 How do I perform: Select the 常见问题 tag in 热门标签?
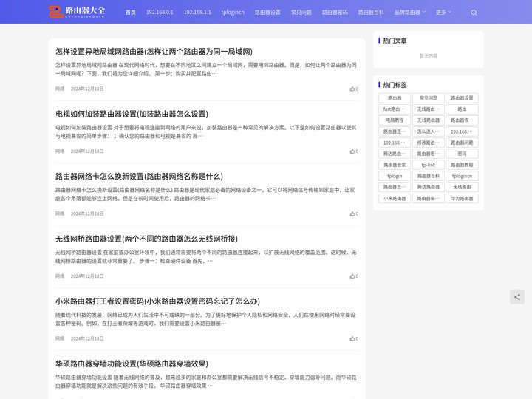[x=428, y=98]
